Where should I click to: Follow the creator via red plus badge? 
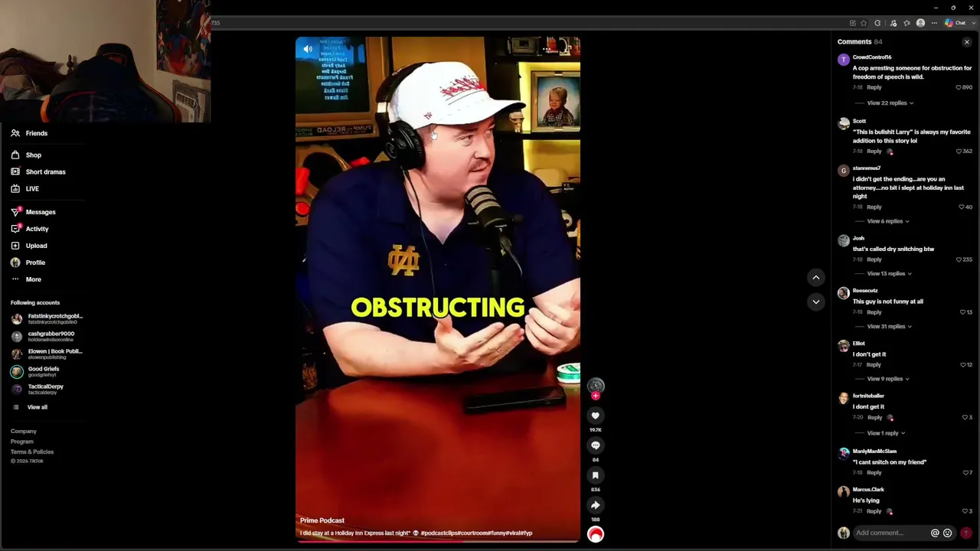point(596,396)
